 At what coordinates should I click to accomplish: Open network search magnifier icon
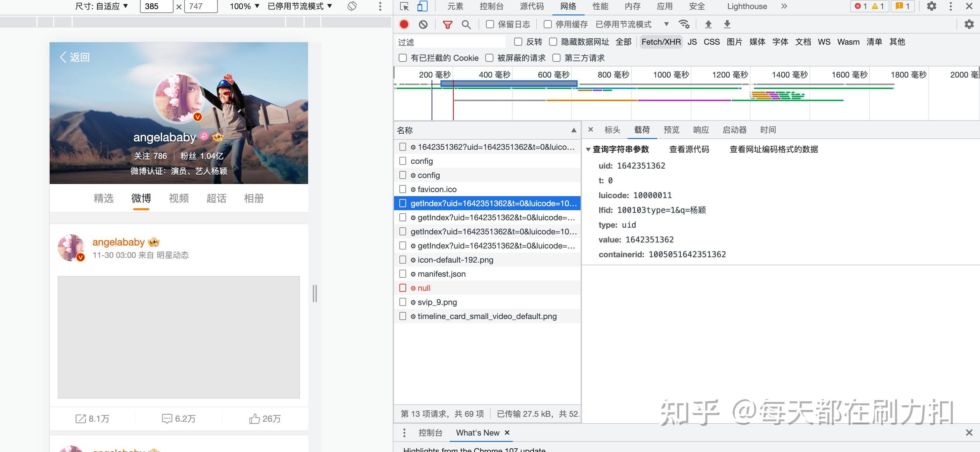[466, 25]
